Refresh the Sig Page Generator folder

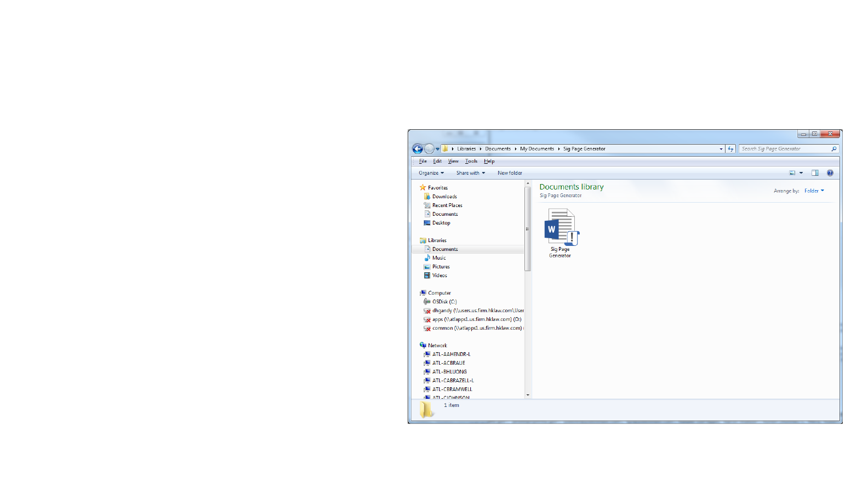(x=730, y=149)
